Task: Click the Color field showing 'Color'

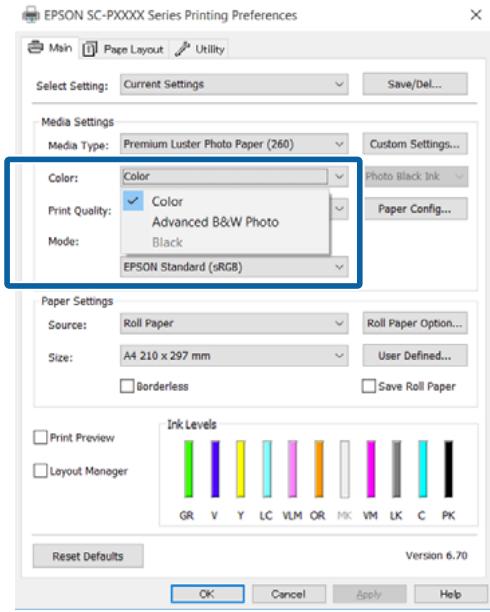Action: (225, 176)
